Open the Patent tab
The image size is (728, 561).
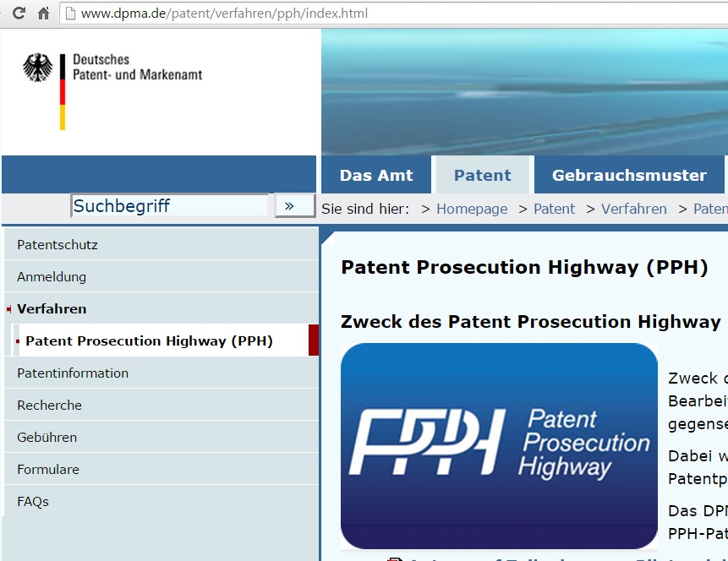[483, 175]
